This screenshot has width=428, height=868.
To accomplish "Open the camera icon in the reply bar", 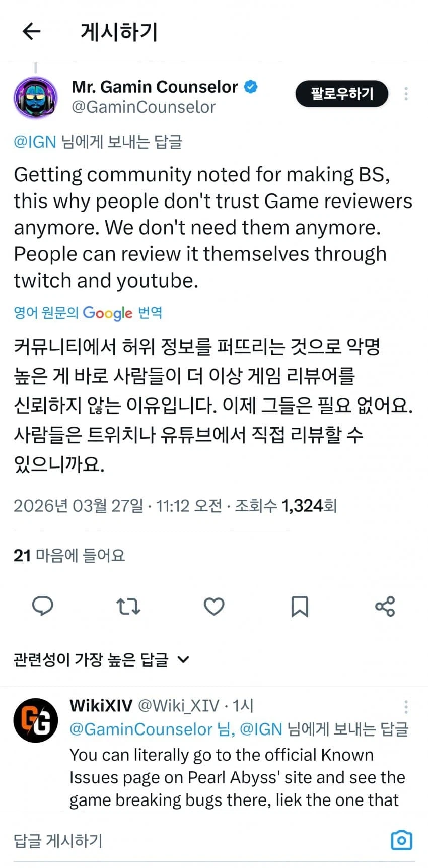I will pyautogui.click(x=401, y=840).
